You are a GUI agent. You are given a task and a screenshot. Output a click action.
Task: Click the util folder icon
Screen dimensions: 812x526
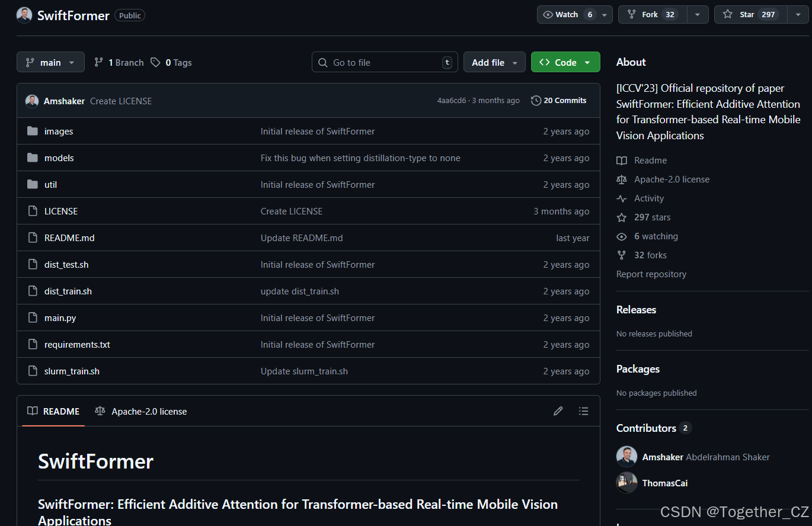click(x=33, y=184)
